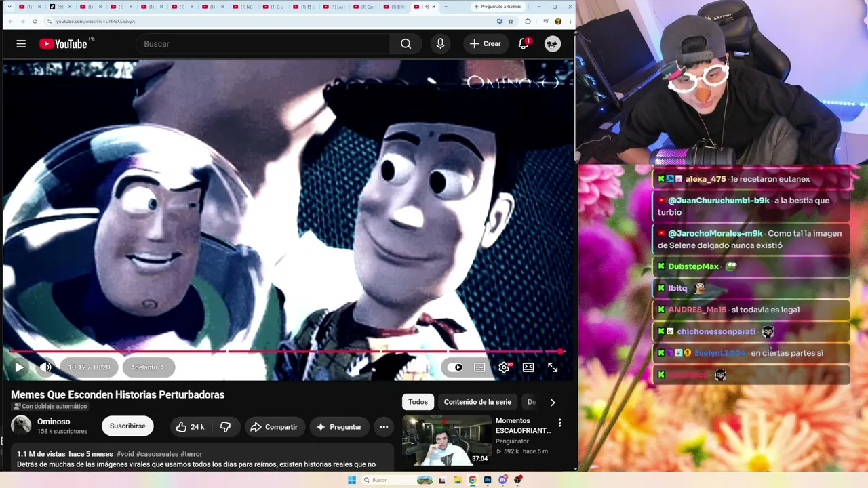This screenshot has width=868, height=488.
Task: Go to the YouTube home logo
Action: [x=63, y=44]
